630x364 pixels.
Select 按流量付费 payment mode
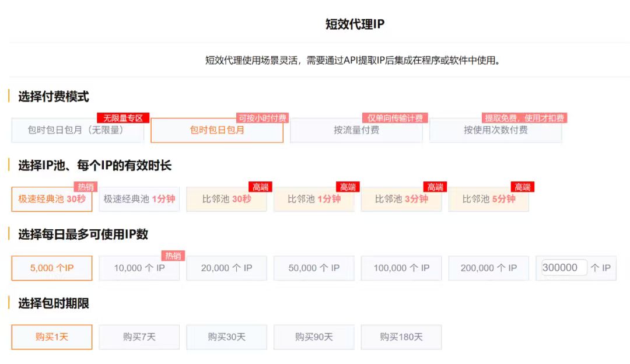coord(356,130)
